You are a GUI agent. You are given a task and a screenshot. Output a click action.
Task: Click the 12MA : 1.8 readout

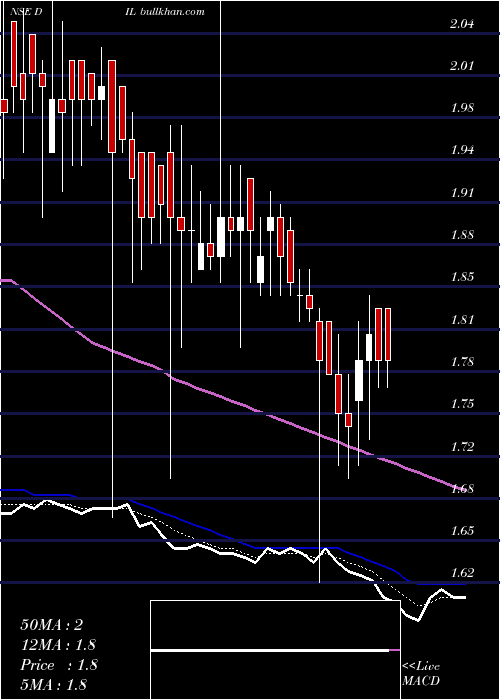[58, 645]
